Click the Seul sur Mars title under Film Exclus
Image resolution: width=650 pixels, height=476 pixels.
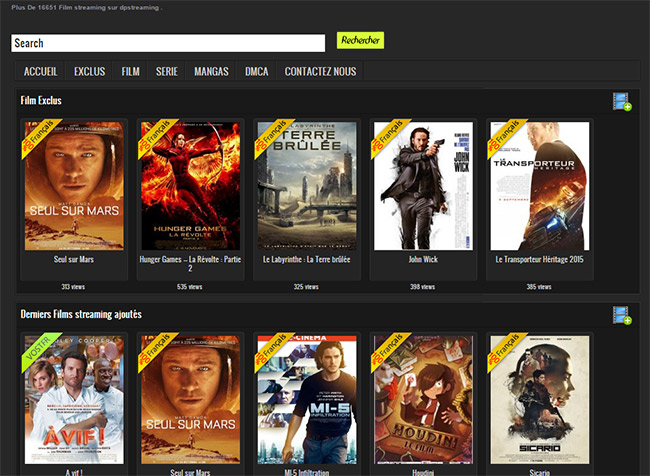coord(74,260)
